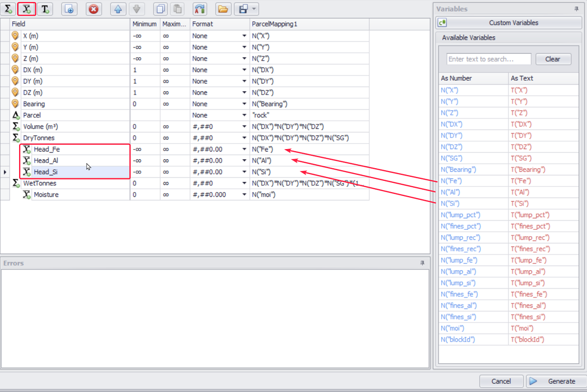Open the save icon dropdown arrow
The image size is (587, 392).
click(x=253, y=9)
